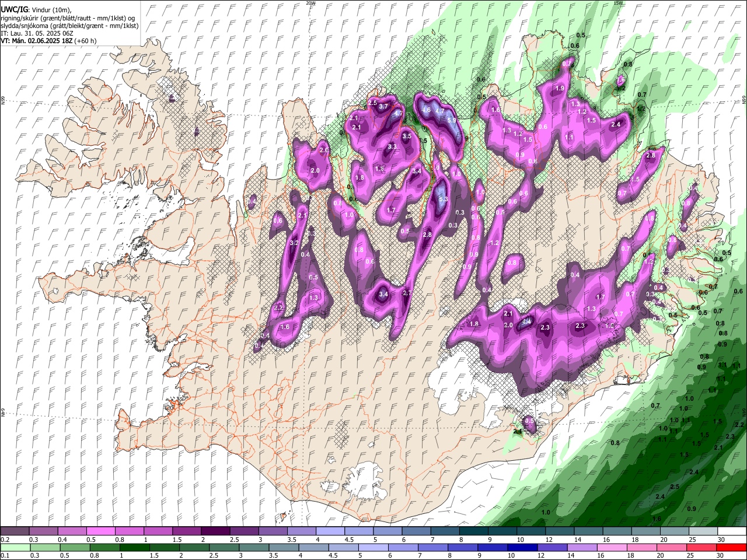Click the '3.2' precipitation value on the map
The width and height of the screenshot is (747, 560).
294,243
